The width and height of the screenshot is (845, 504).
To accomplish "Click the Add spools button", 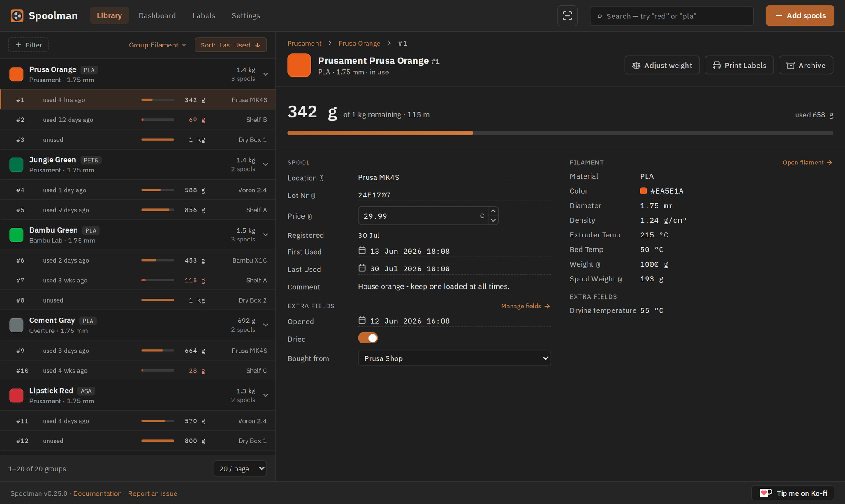I will [800, 15].
